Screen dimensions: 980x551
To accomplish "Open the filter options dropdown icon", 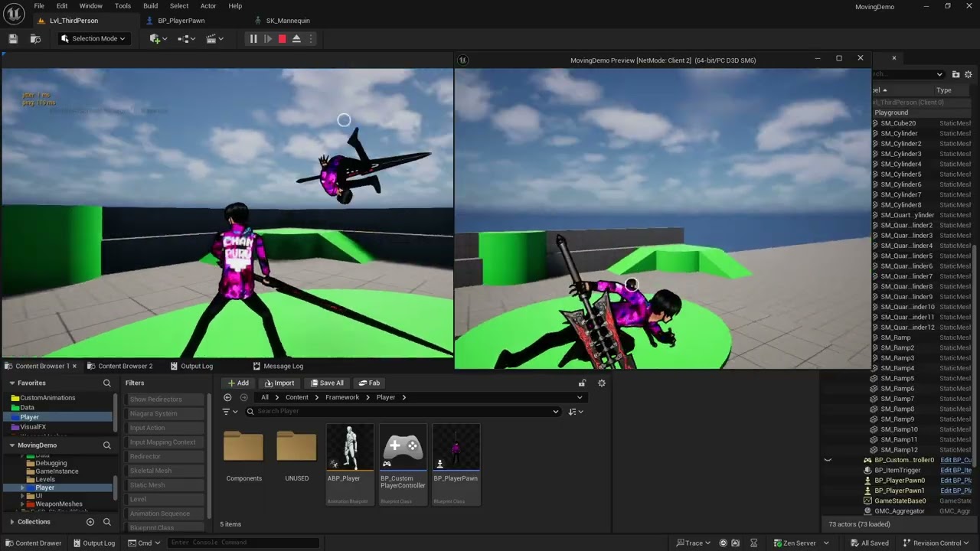I will point(228,412).
